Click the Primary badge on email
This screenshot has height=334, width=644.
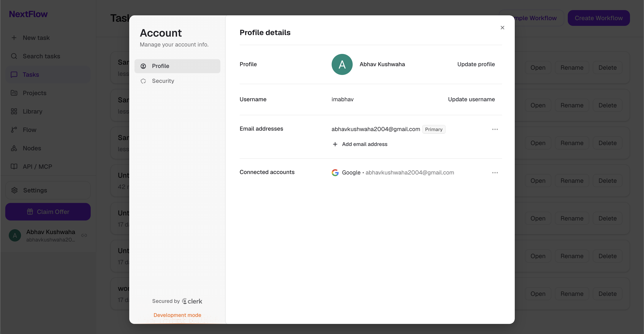433,129
